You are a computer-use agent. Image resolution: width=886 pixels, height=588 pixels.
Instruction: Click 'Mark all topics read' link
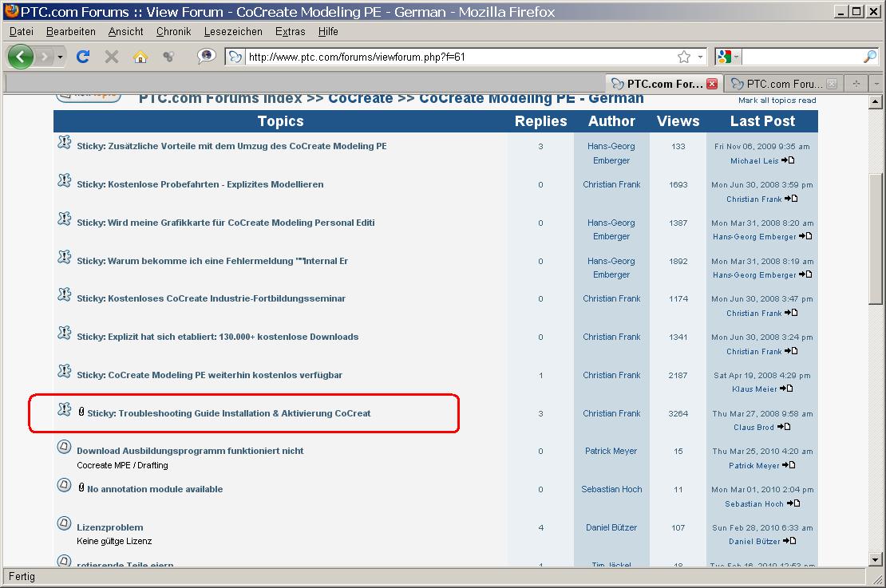(777, 100)
